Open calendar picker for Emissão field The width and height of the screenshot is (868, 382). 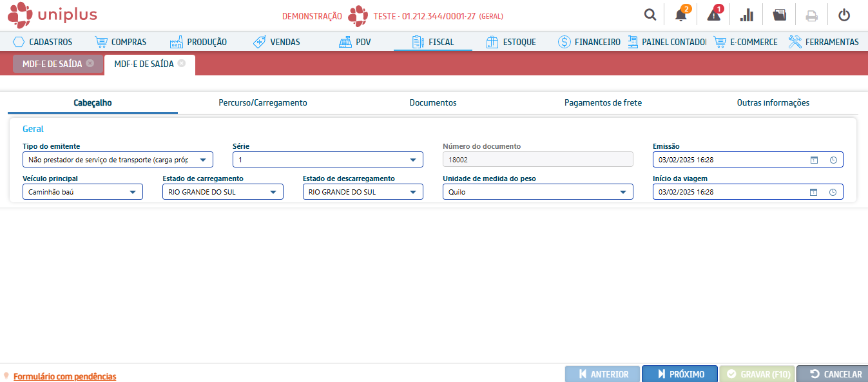tap(813, 160)
